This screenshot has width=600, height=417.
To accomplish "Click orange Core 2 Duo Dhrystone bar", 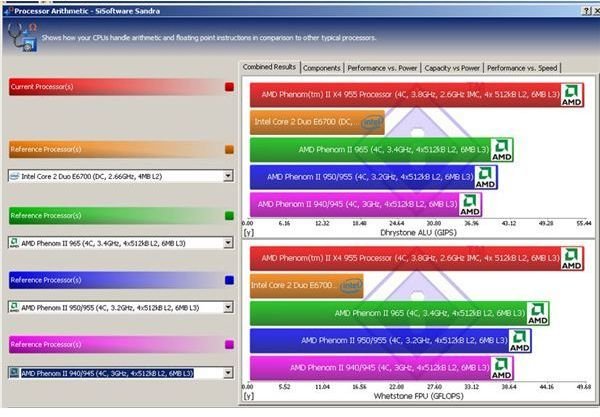I will [x=317, y=122].
